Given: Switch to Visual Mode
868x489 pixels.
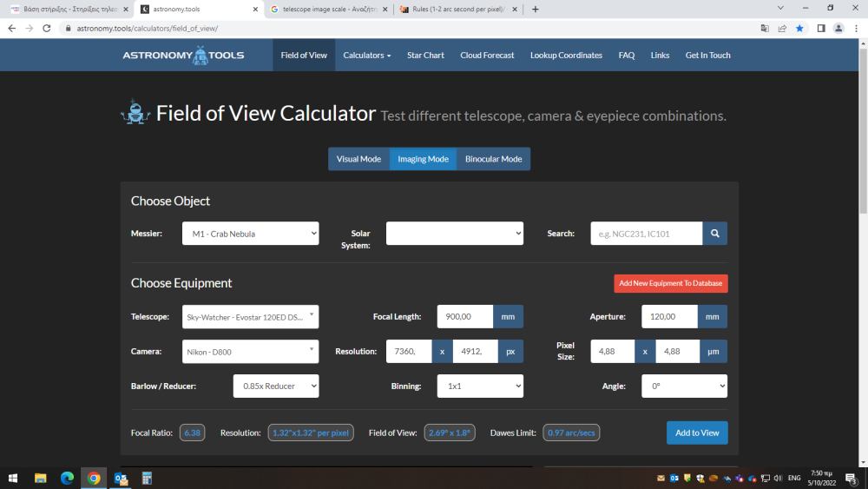Looking at the screenshot, I should coord(358,159).
